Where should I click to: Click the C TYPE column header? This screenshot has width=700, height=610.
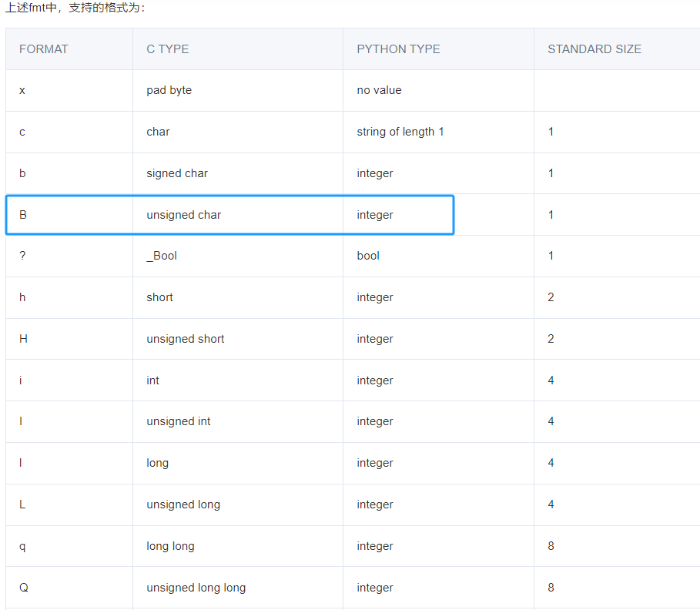point(168,49)
